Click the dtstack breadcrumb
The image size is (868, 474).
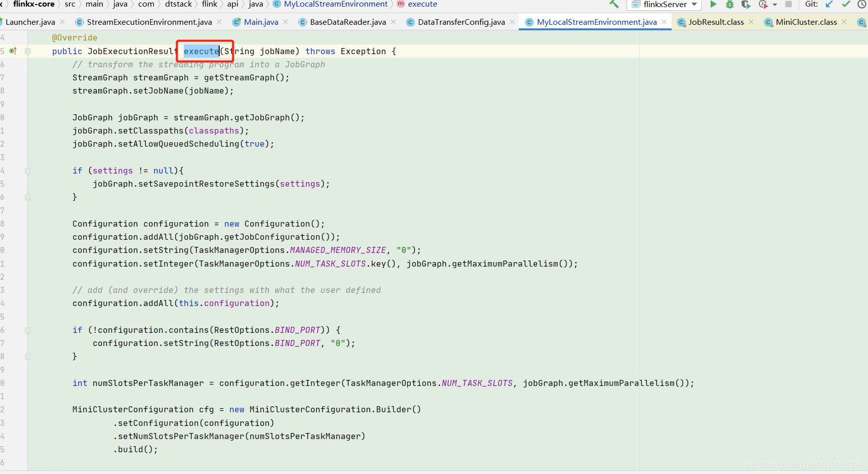[x=178, y=4]
